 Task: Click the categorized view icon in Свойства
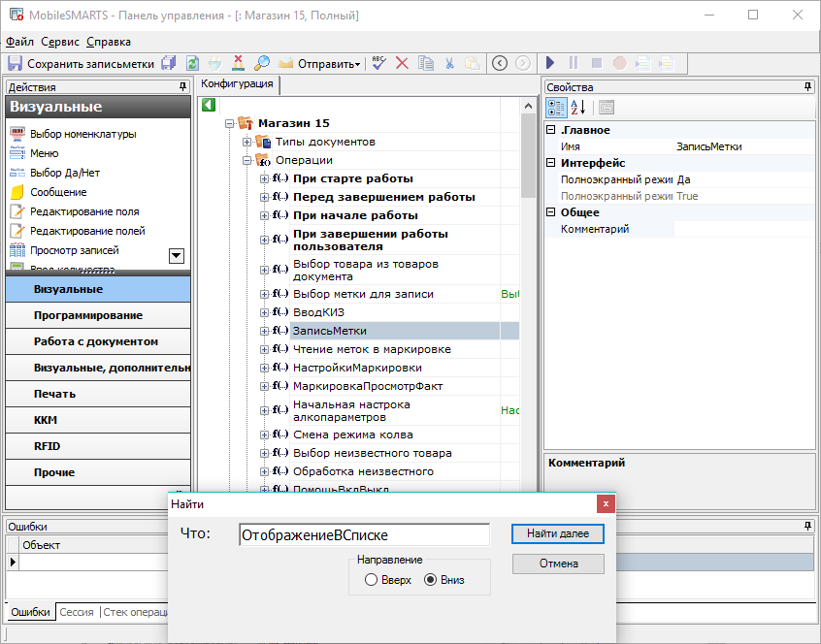pyautogui.click(x=556, y=108)
